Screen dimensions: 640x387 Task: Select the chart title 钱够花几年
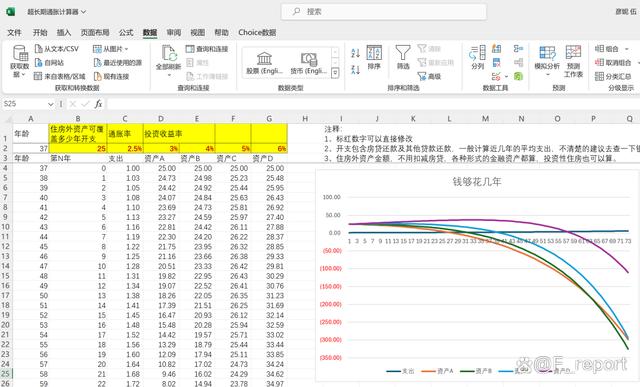476,182
